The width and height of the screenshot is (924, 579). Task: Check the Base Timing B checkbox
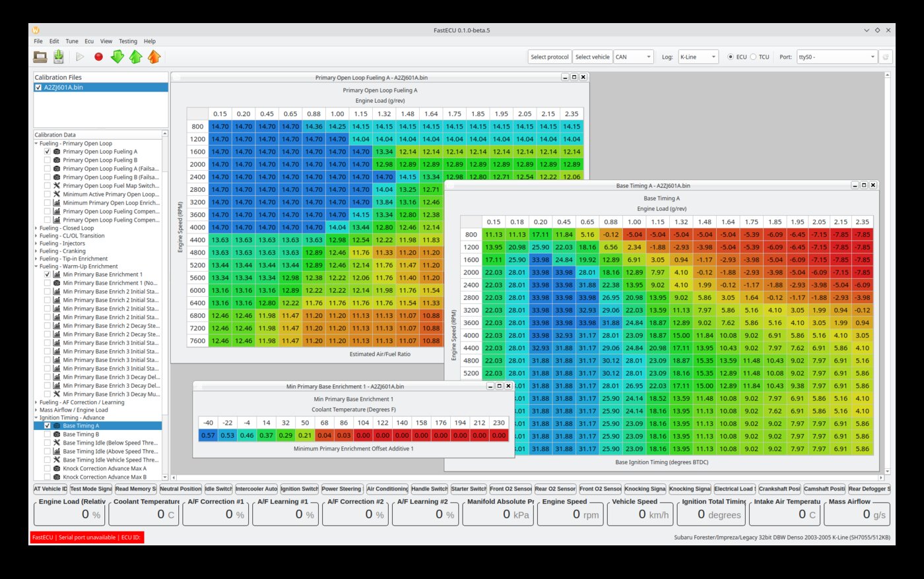(x=47, y=435)
